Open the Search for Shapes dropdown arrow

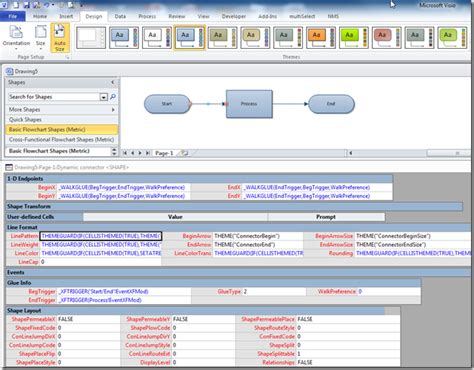click(104, 97)
